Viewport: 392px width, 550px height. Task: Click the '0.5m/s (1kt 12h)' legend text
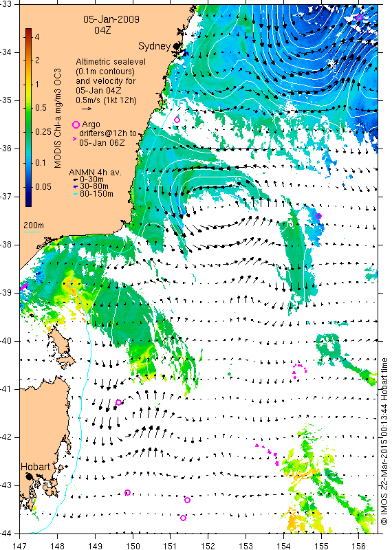click(x=106, y=100)
